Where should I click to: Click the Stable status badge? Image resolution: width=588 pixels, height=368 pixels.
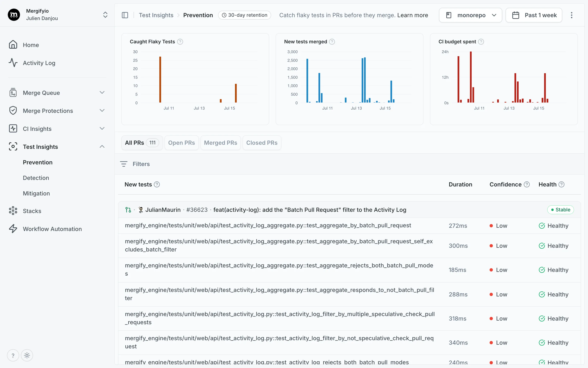pos(560,210)
